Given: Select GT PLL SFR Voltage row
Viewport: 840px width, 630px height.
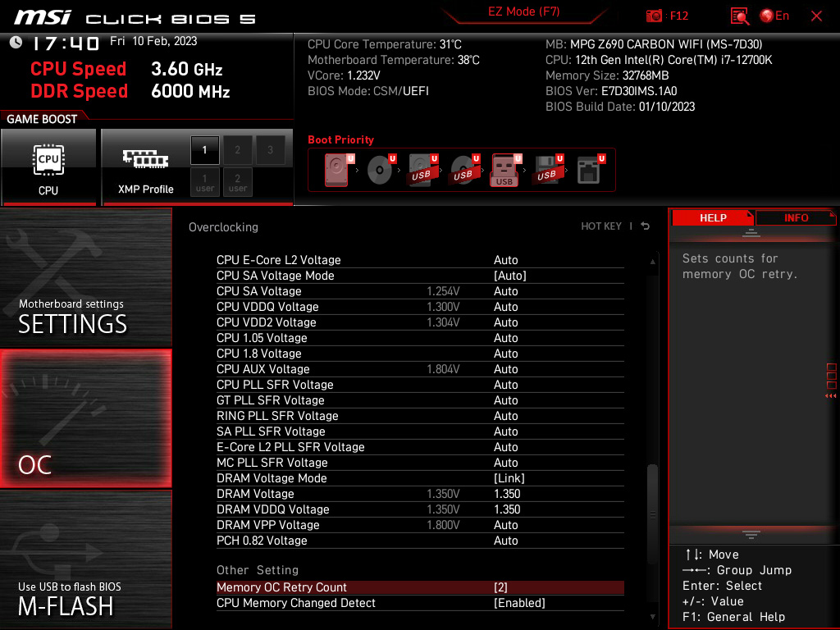Looking at the screenshot, I should 420,399.
